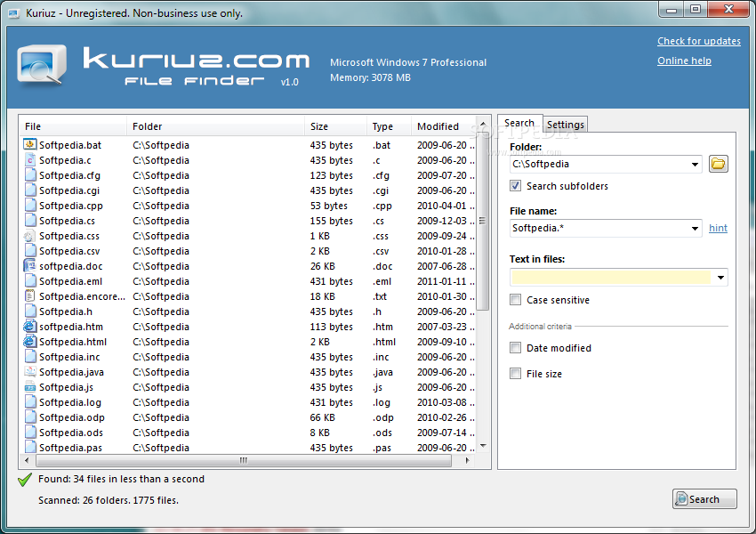Sort results by Type column header
The image size is (756, 534).
[x=389, y=126]
